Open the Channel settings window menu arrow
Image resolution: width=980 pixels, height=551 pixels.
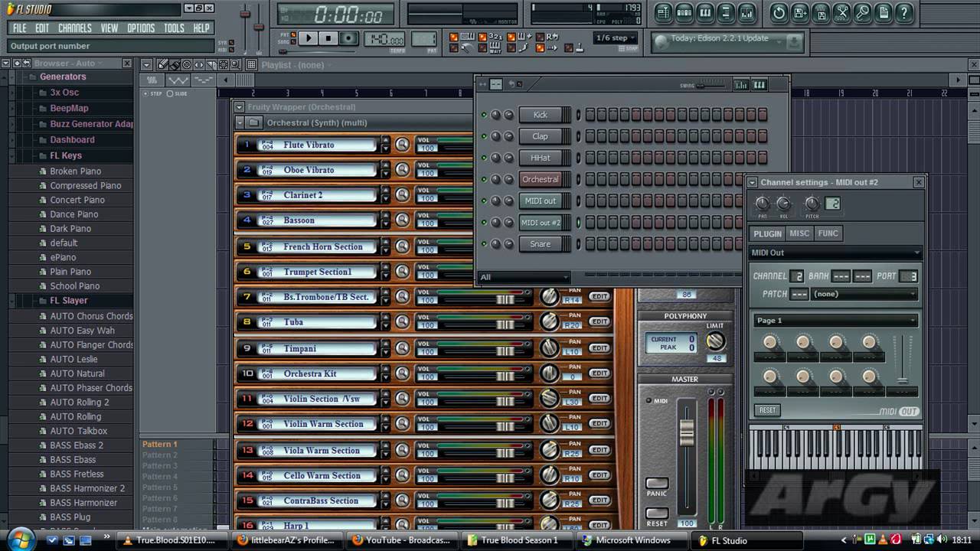coord(753,182)
